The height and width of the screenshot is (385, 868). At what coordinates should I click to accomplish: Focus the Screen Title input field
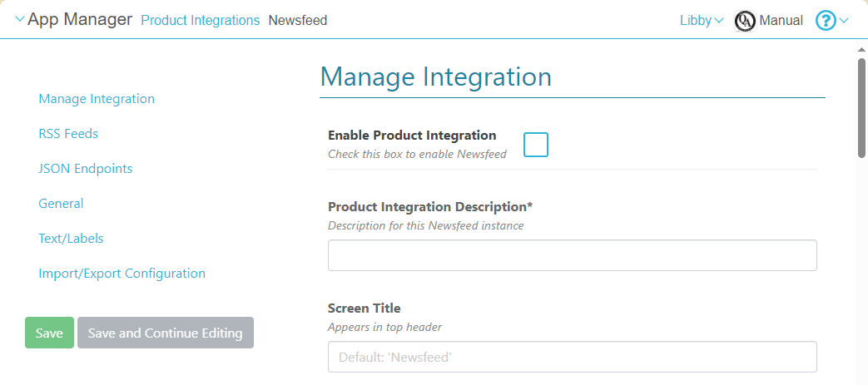tap(573, 357)
